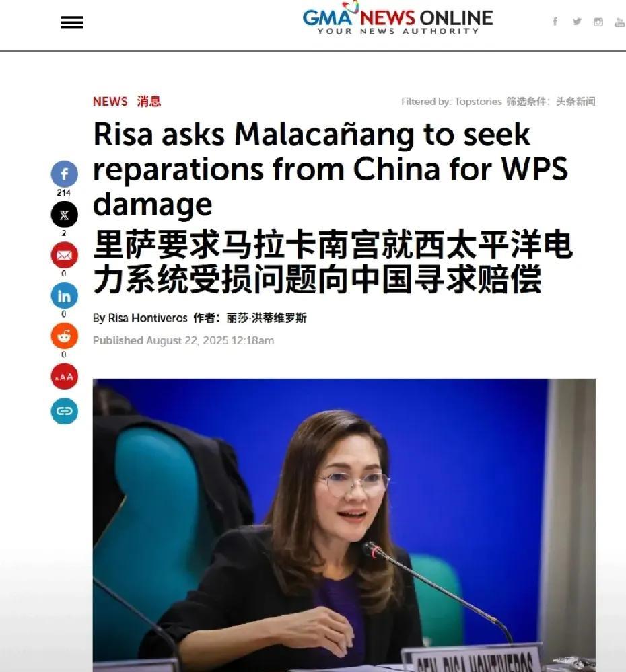Open the senator's article photo
The width and height of the screenshot is (626, 672).
[344, 525]
